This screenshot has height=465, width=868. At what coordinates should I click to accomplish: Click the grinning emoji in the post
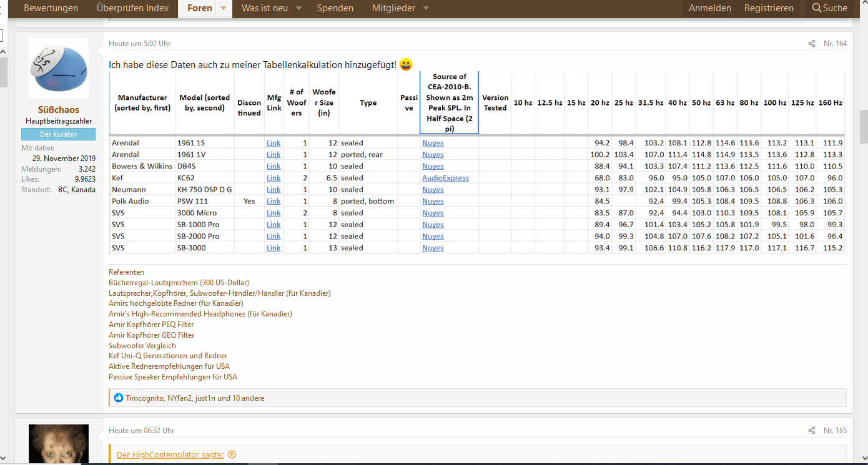406,64
